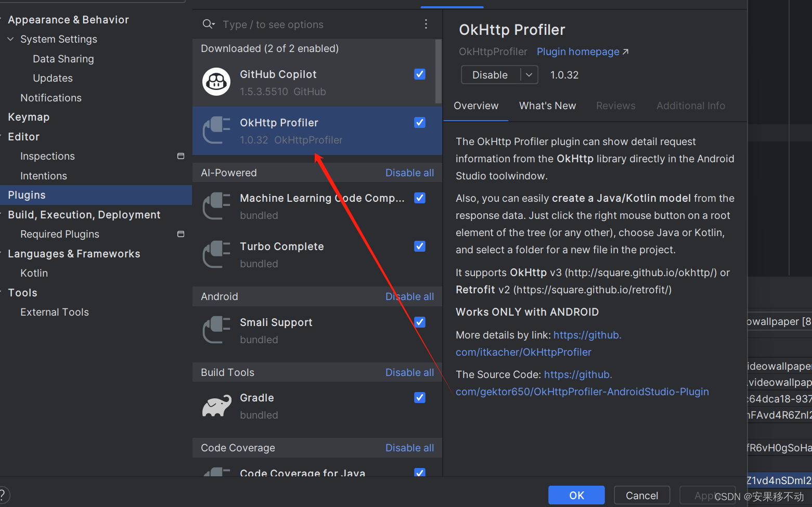Collapse the System Settings tree node
This screenshot has height=507, width=812.
(10, 39)
